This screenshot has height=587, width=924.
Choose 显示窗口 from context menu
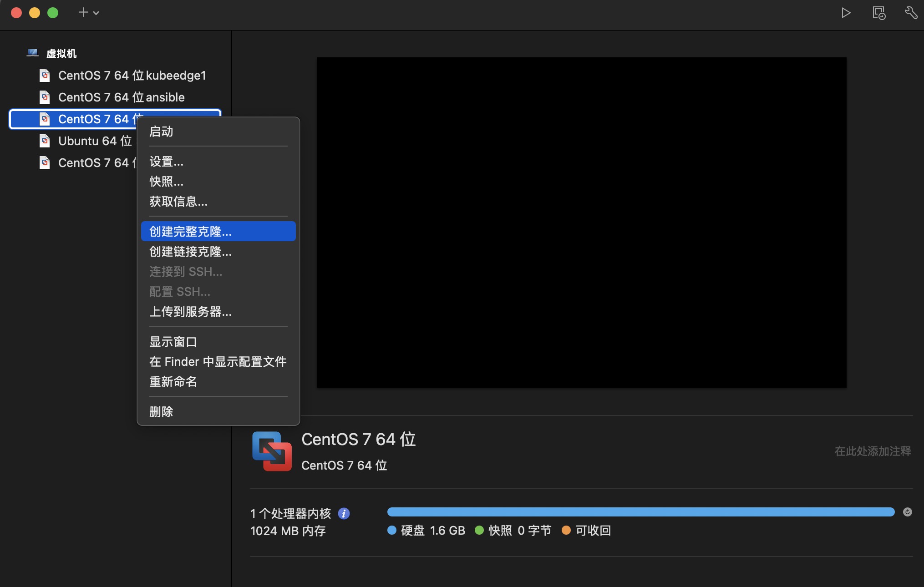(x=218, y=342)
